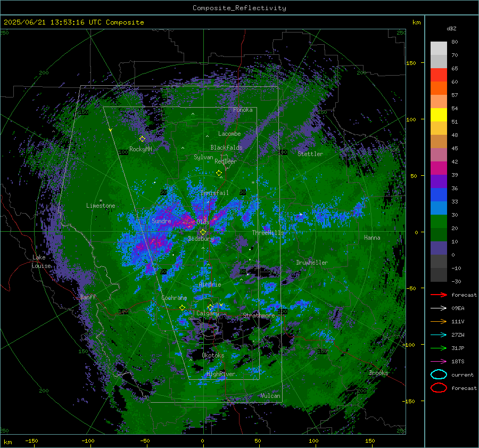Select the yellow diamond radar marker at Olds
Viewport: 479px width, 448px height.
(203, 232)
